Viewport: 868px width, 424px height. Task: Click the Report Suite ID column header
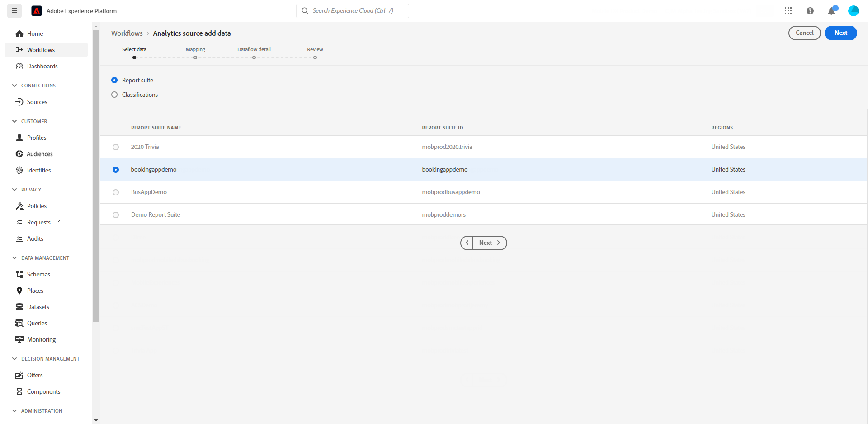[443, 128]
